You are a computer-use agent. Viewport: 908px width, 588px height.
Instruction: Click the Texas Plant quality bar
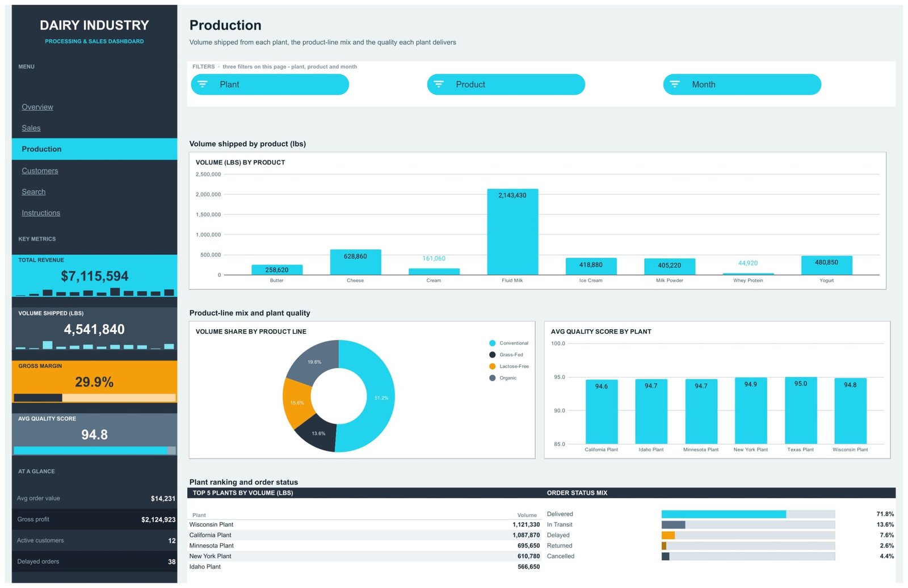tap(801, 410)
